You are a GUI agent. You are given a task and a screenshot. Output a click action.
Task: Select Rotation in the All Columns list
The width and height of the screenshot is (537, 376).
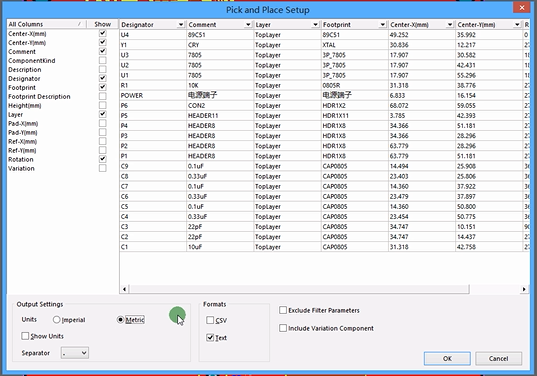point(21,160)
